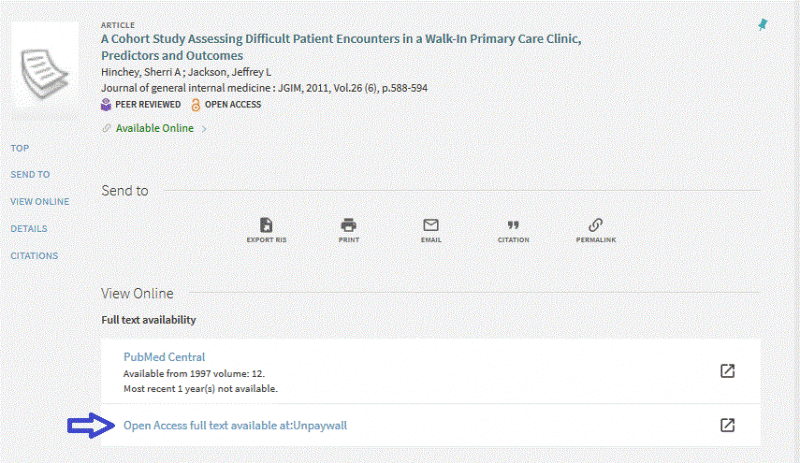Click the Open Access lock icon
The image size is (800, 463).
pos(195,105)
